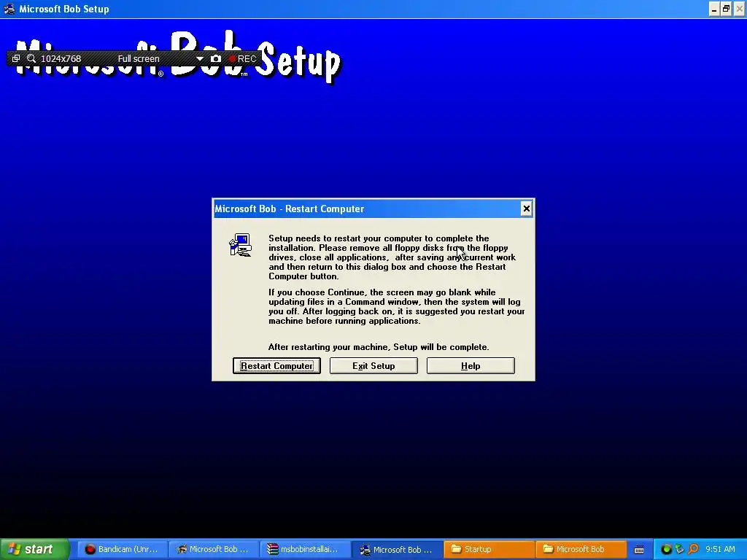The image size is (747, 560).
Task: Click the setup computer icon in dialog
Action: click(241, 245)
